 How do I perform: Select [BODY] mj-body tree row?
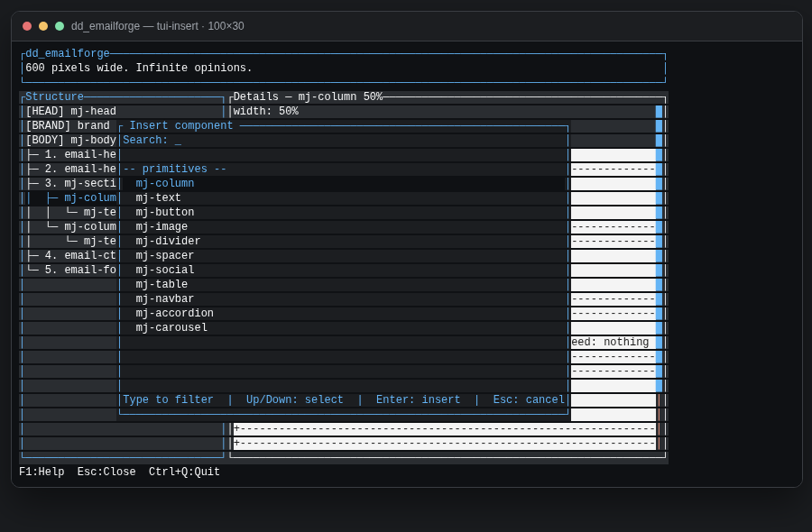pos(71,140)
